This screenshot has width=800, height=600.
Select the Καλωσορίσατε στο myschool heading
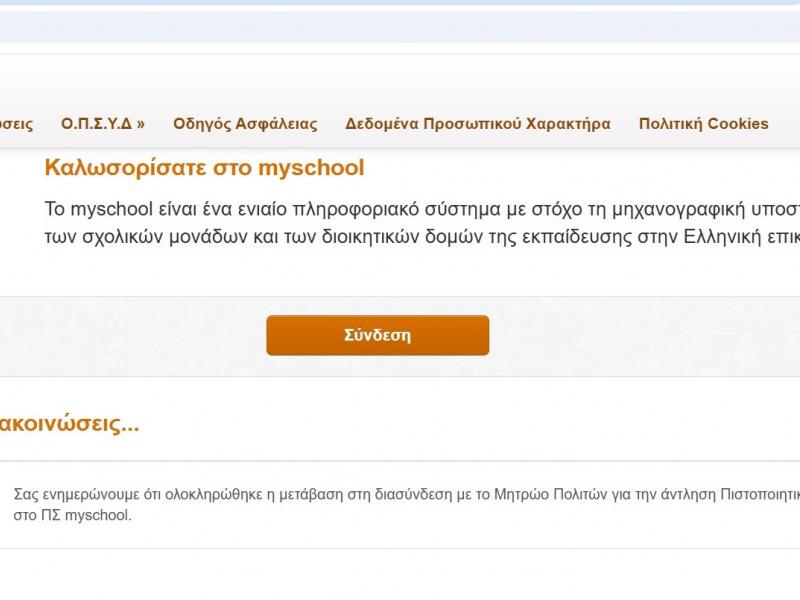[205, 168]
